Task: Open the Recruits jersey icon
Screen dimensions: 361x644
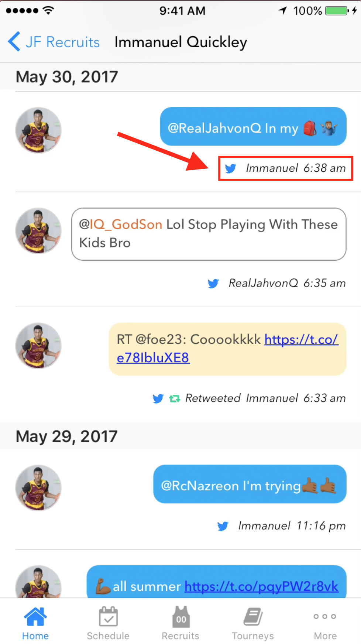Action: coord(181,616)
